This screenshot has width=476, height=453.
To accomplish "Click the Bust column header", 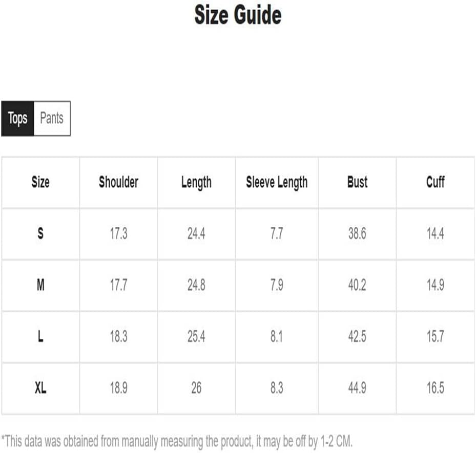I will [x=357, y=182].
